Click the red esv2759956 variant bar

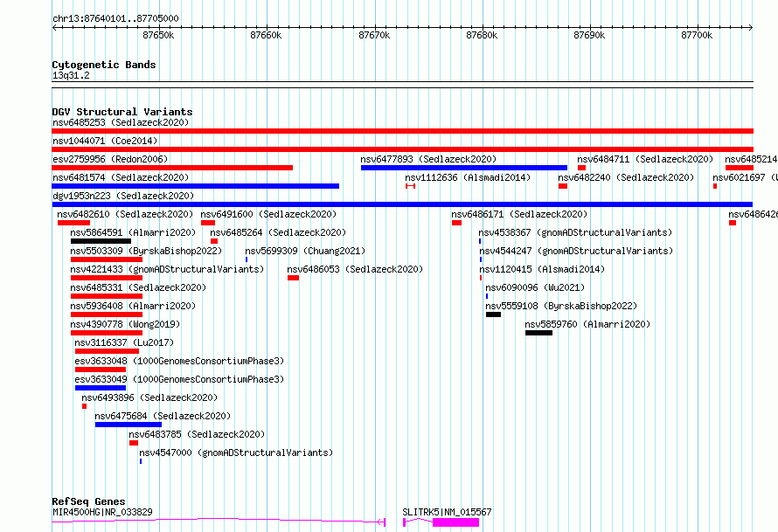point(172,168)
